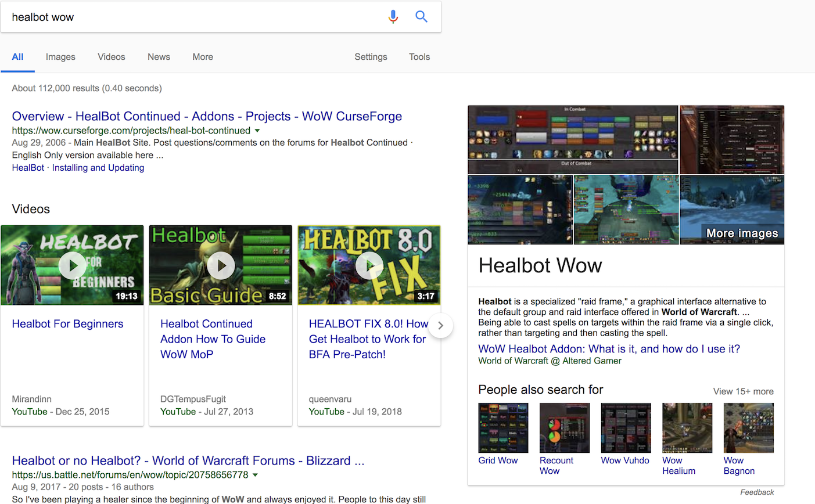This screenshot has height=504, width=815.
Task: Click the Wow Bagnon thumbnail image
Action: (748, 428)
